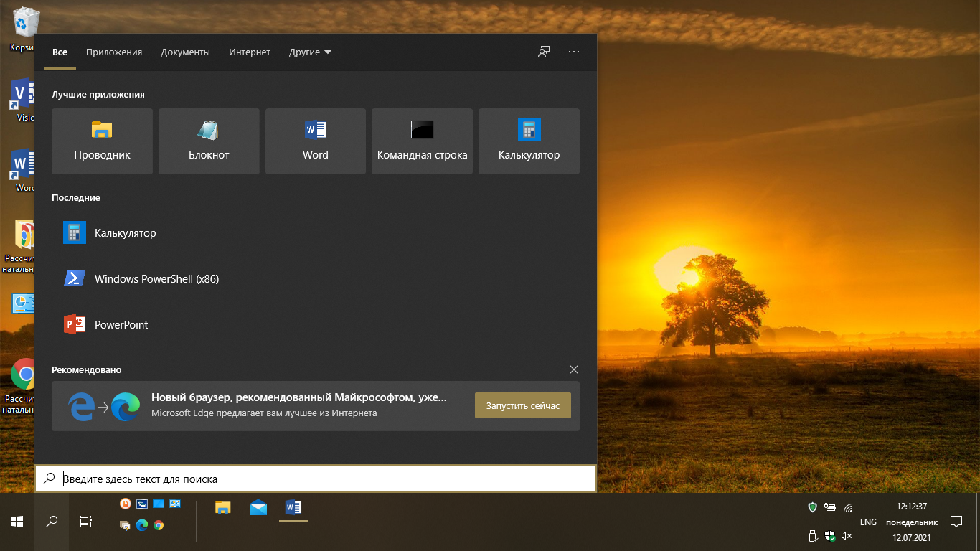Expand the Другие filter dropdown
Image resolution: width=980 pixels, height=551 pixels.
(310, 52)
